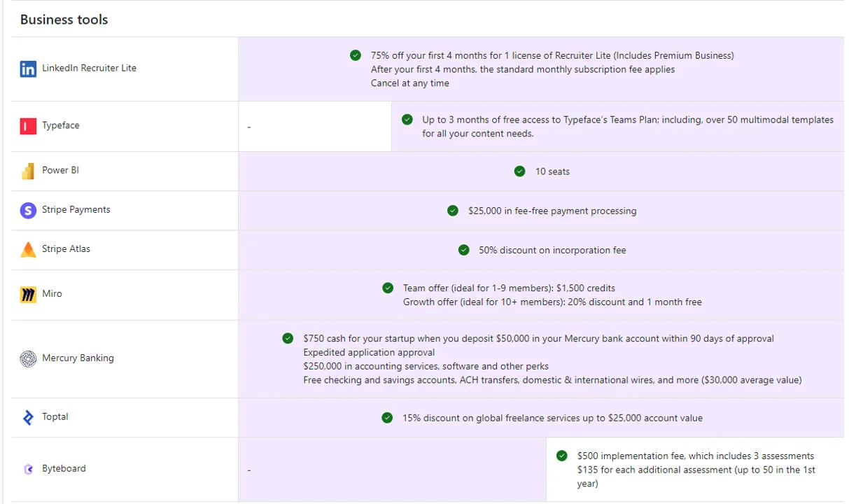Click '50% discount on incorporation fee' text

[552, 250]
